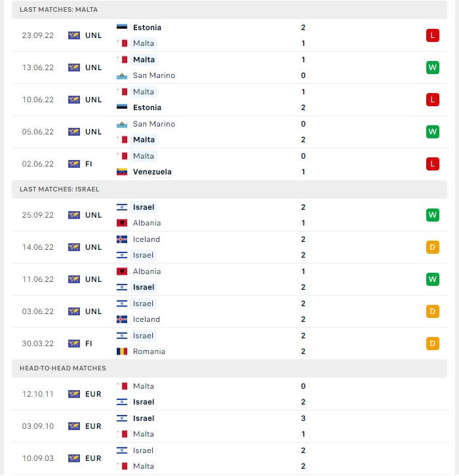Click the green W badge for 13.06.22
Screen dimensions: 459x476
pos(432,68)
